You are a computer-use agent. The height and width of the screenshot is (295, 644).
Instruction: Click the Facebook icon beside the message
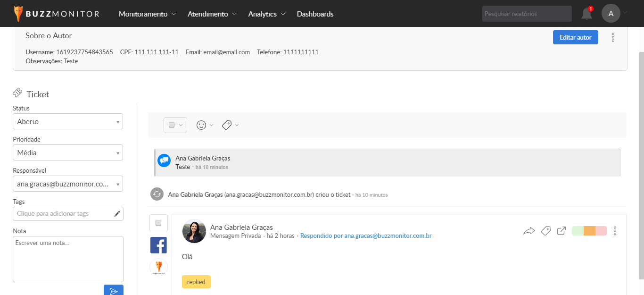tap(158, 245)
